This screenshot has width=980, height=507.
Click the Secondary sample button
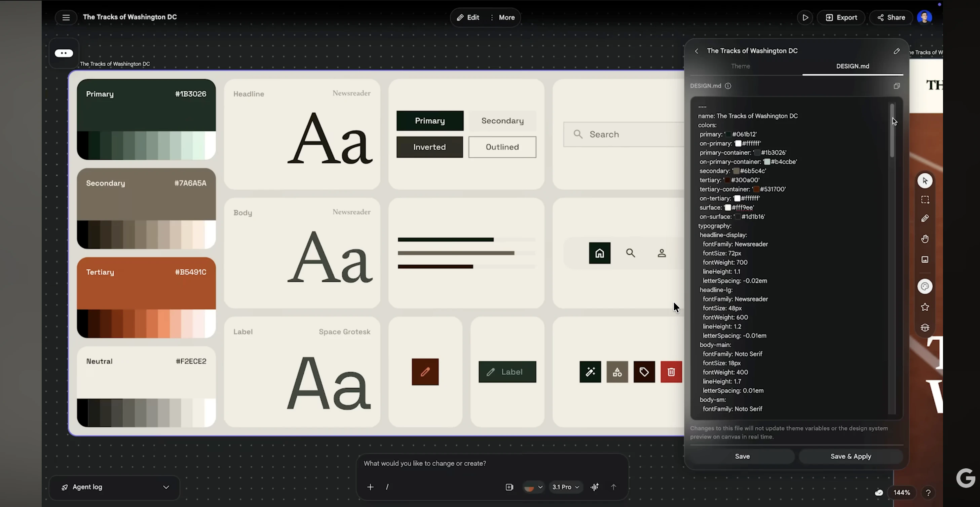coord(502,121)
